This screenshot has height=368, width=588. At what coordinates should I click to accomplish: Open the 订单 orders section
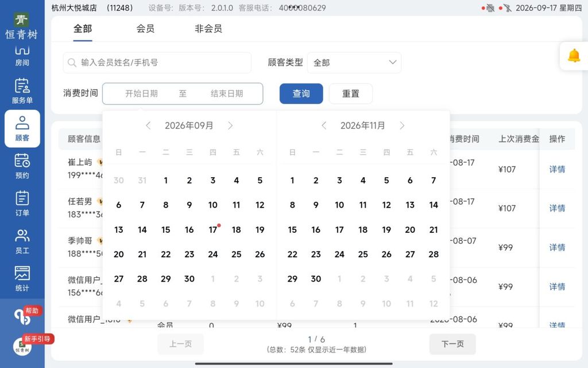coord(22,204)
